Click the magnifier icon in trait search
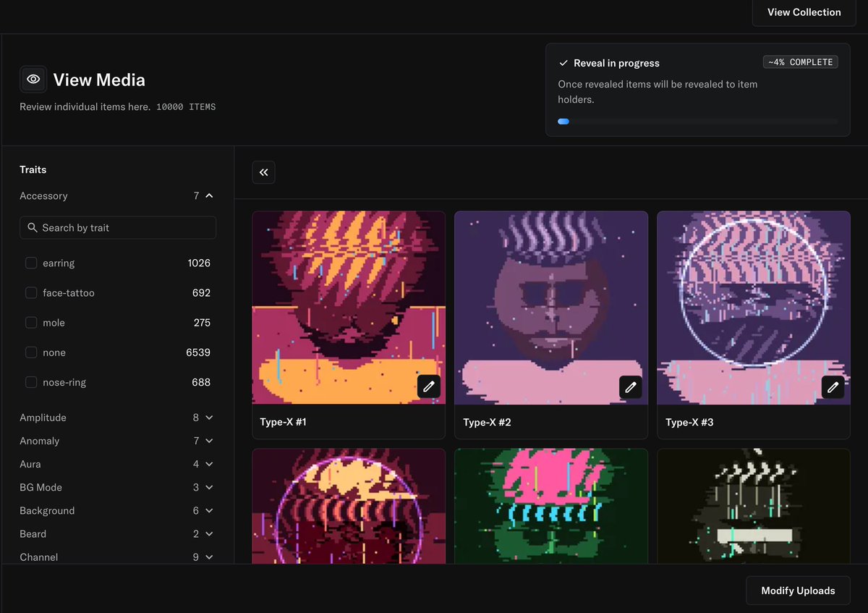Screen dimensions: 868x613 click(x=33, y=227)
